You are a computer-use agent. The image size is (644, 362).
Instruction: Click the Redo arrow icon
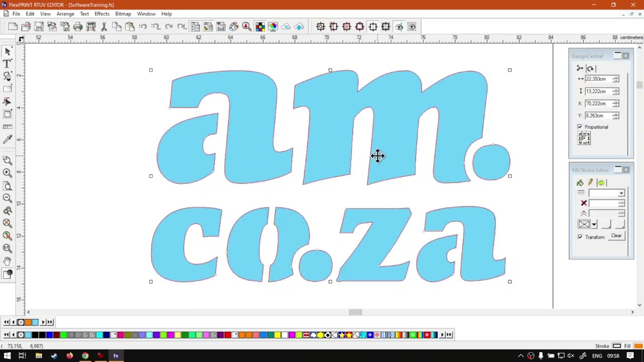click(x=169, y=27)
